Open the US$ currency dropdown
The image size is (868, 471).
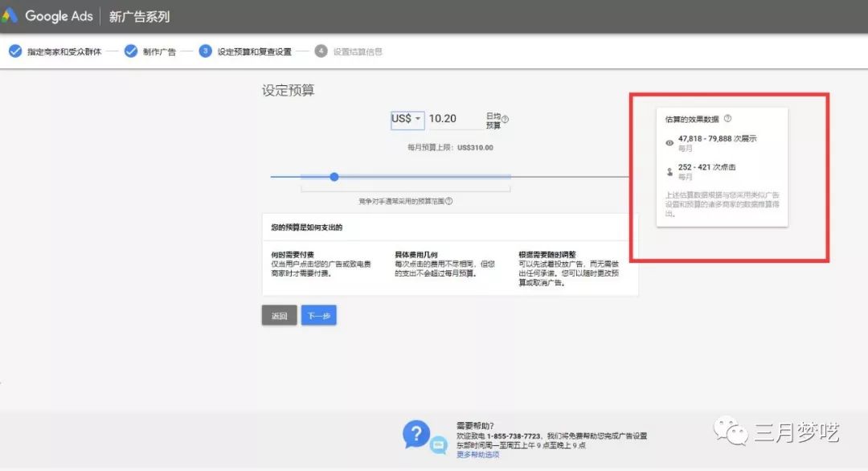coord(407,119)
